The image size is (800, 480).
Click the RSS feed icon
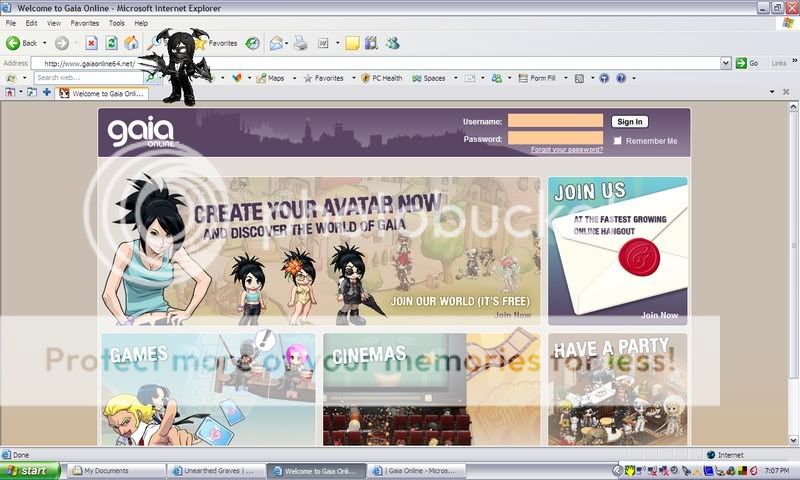click(579, 78)
